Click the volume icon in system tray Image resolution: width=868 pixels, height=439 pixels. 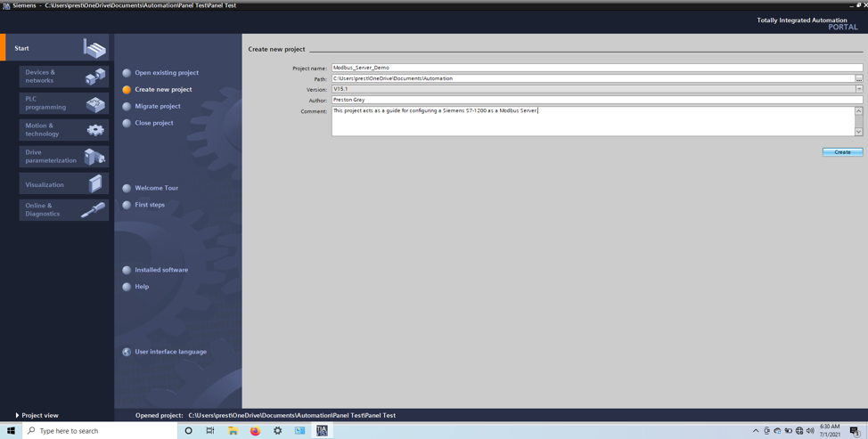point(810,431)
